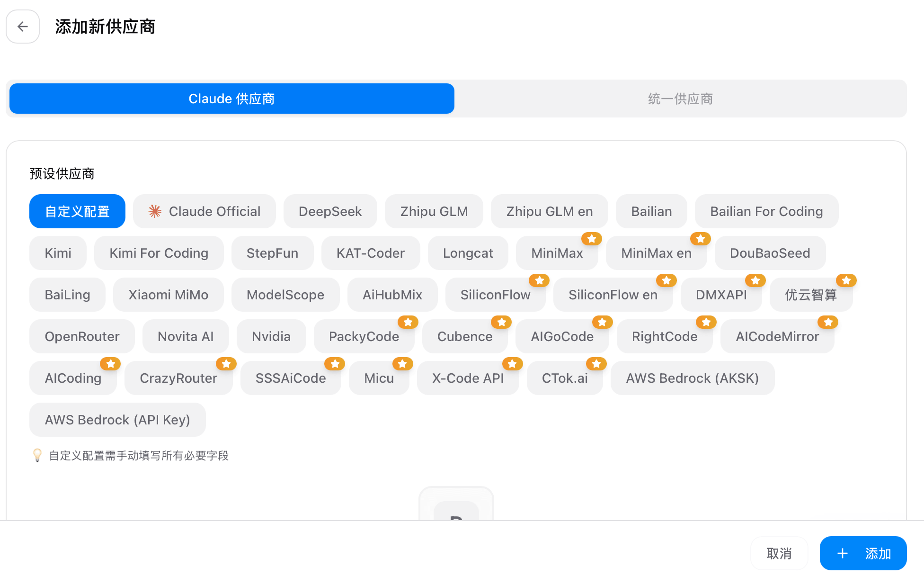Switch to the 统一供应商 tab
This screenshot has height=576, width=924.
click(680, 99)
